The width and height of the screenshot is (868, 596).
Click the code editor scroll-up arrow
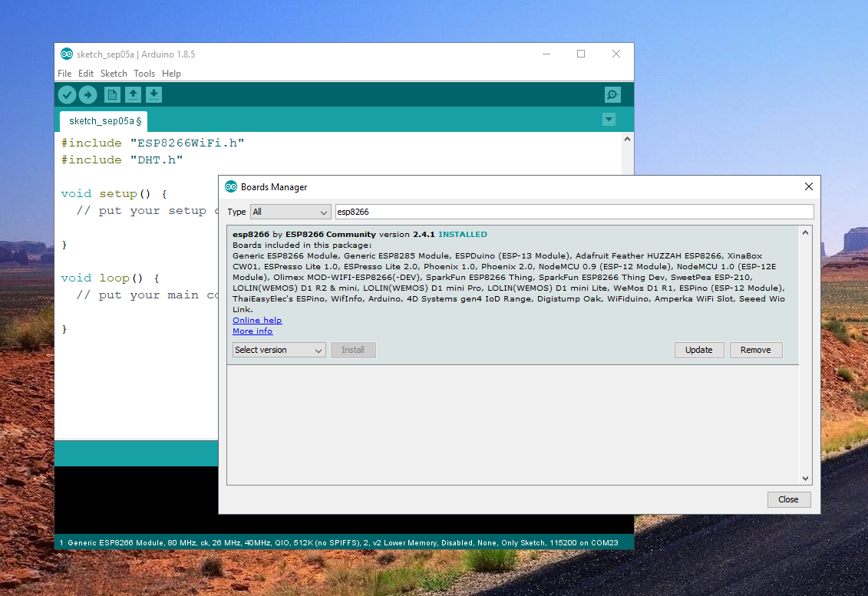(x=627, y=139)
